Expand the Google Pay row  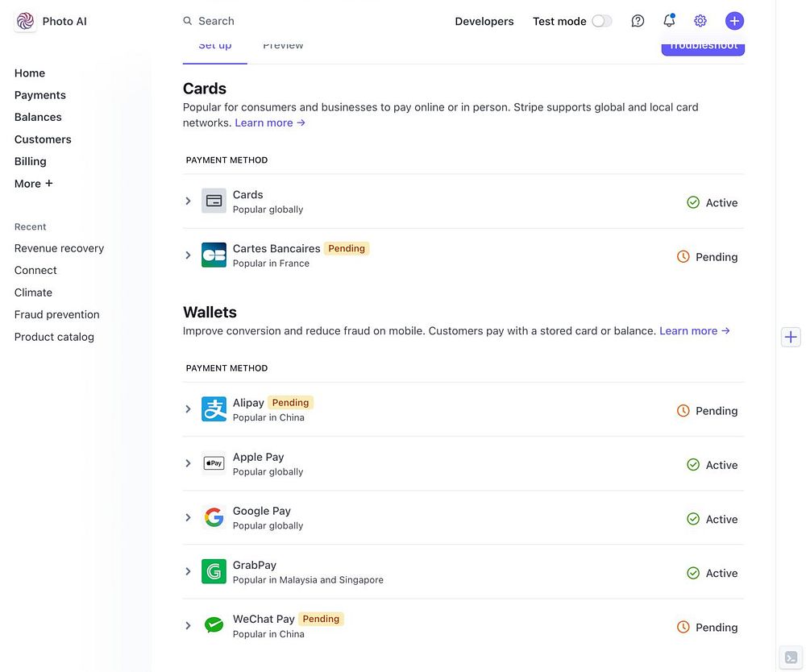click(x=188, y=517)
